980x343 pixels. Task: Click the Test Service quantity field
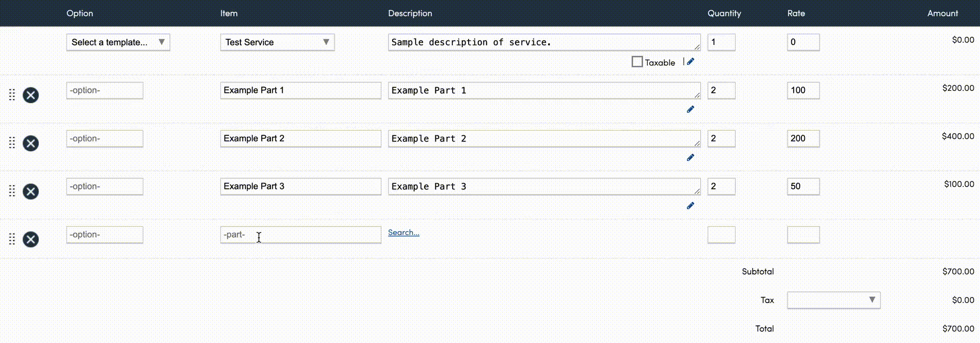[x=721, y=42]
